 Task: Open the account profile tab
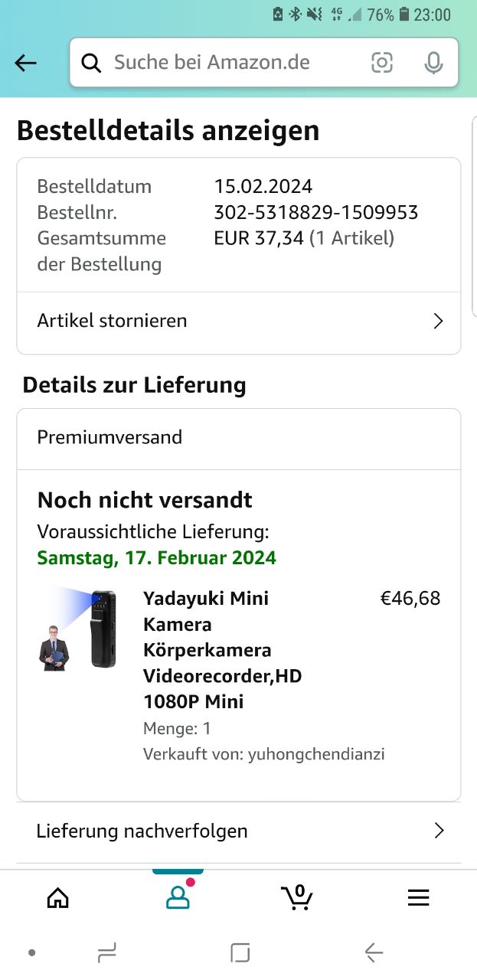[178, 897]
